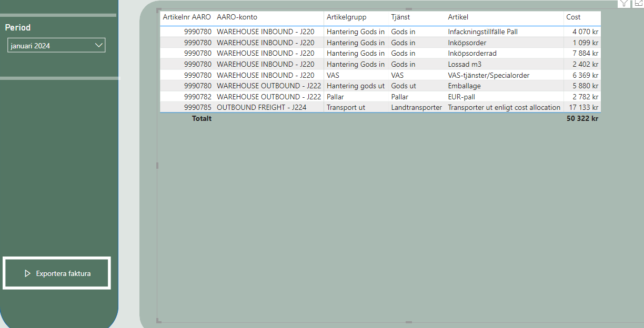Screen dimensions: 644x328
Task: Select the VAS-tjänster/Specialorder cell
Action: coord(489,75)
